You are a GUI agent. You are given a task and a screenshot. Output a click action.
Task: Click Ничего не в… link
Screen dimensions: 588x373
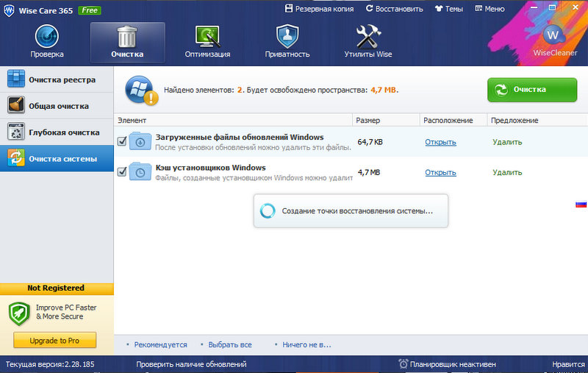[x=306, y=344]
